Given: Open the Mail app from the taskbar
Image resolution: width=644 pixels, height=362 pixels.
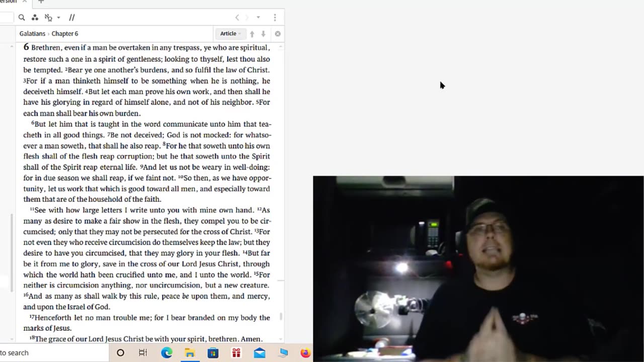Looking at the screenshot, I should tap(259, 353).
